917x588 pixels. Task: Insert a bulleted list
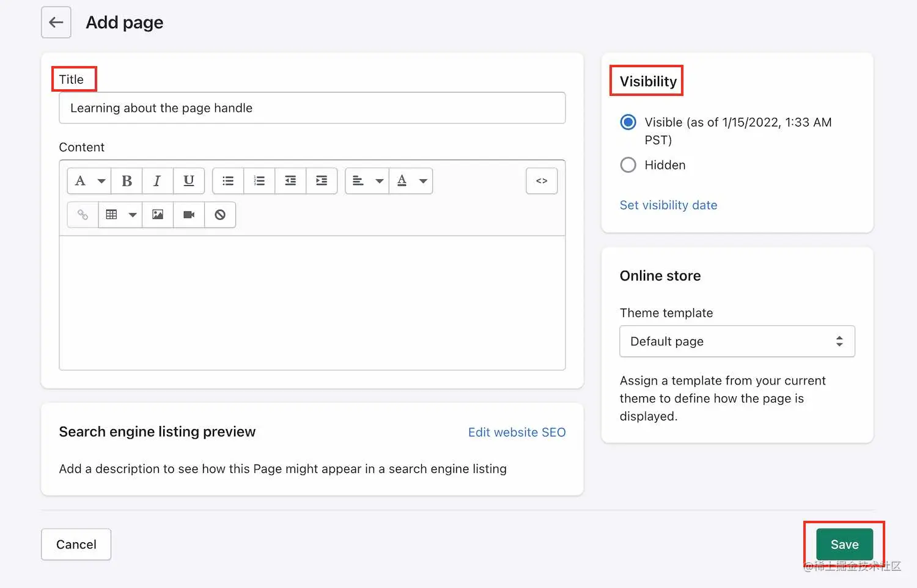coord(228,181)
